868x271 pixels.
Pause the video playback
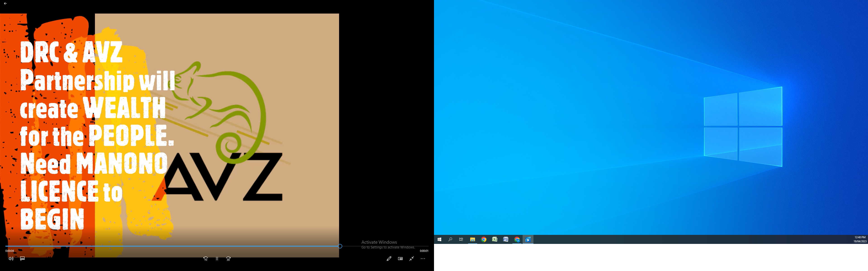[217, 259]
